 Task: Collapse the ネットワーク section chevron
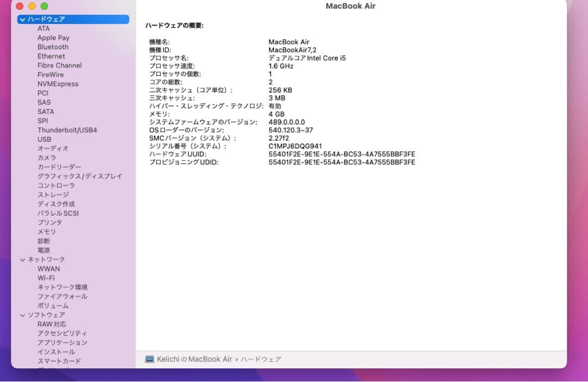22,260
